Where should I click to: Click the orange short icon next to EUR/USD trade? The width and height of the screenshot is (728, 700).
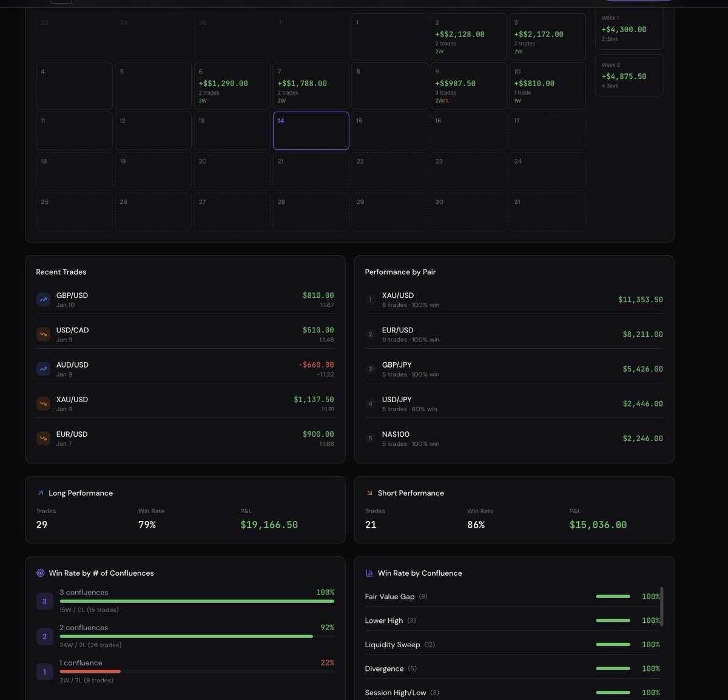[43, 438]
